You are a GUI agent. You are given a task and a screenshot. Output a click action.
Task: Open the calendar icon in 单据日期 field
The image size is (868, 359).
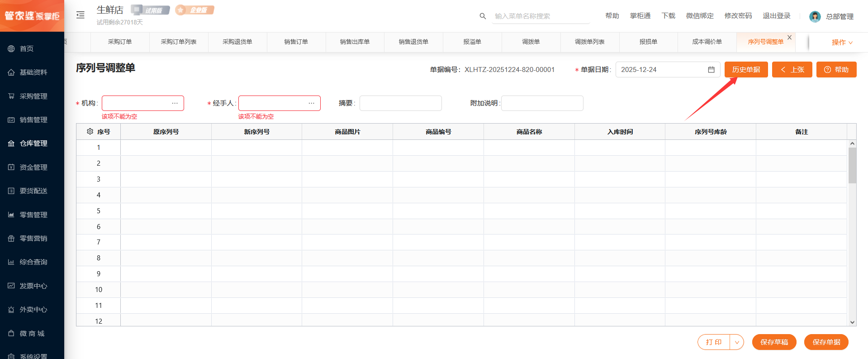click(x=711, y=70)
